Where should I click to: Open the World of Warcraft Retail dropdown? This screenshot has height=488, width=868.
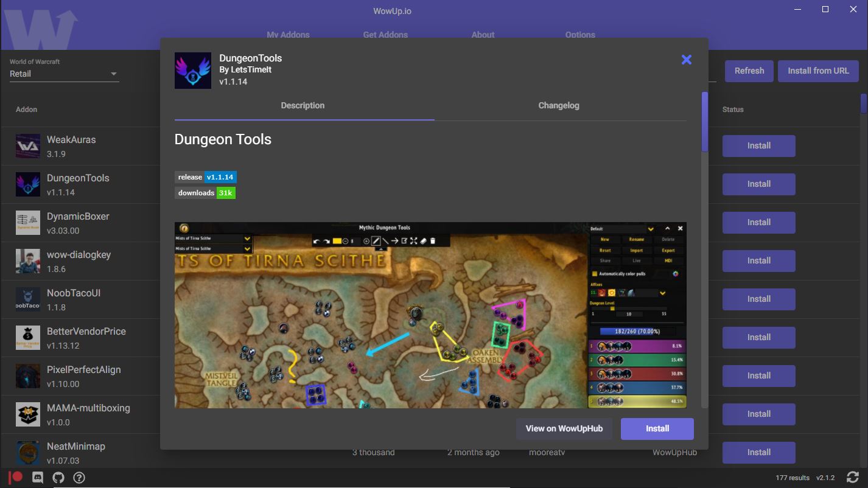(64, 74)
